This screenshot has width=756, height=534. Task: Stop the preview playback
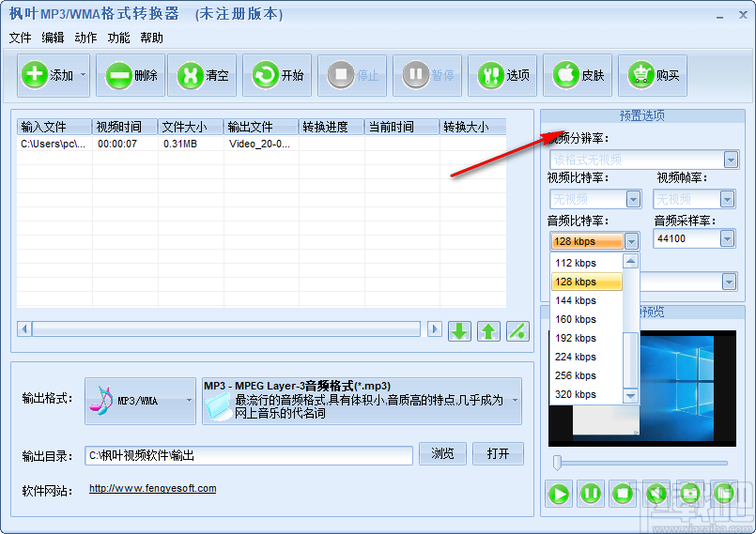[623, 494]
